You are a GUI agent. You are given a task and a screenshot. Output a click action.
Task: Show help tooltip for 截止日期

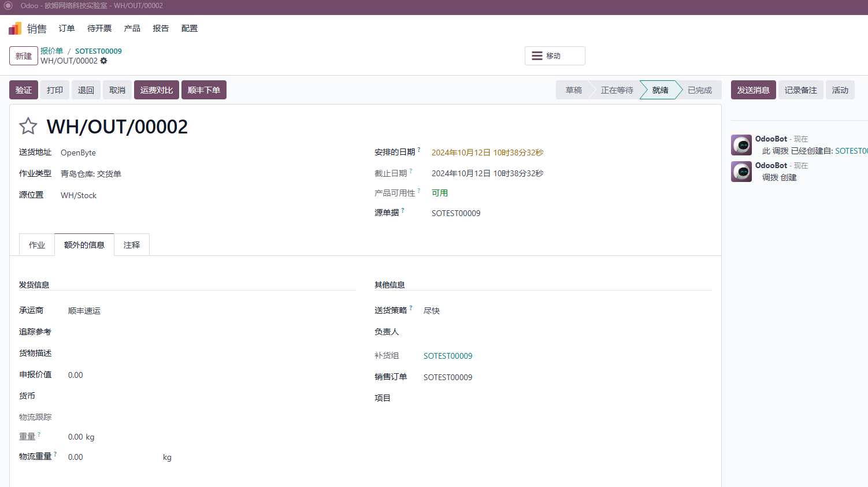(x=411, y=170)
